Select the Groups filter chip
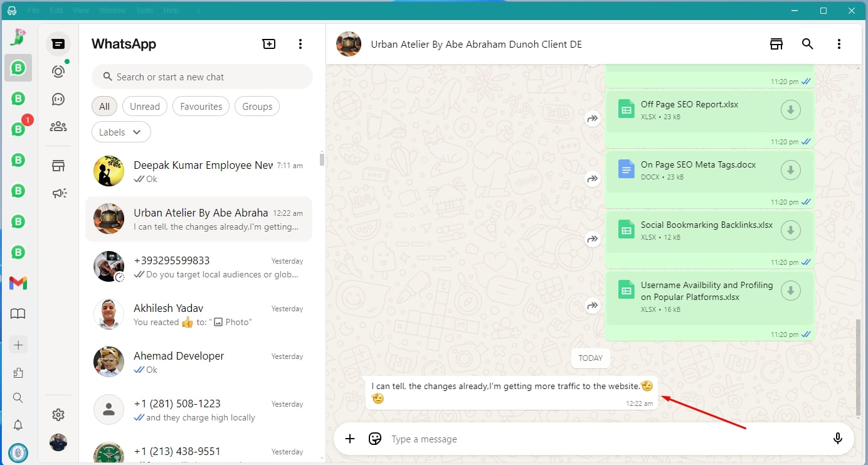Screen dimensions: 868x465 257,107
